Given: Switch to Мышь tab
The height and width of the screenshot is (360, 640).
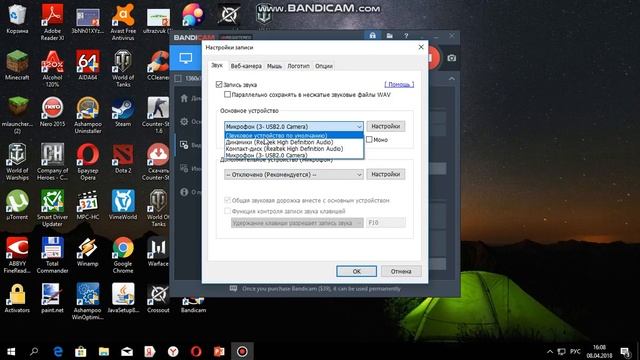Looking at the screenshot, I should point(274,66).
